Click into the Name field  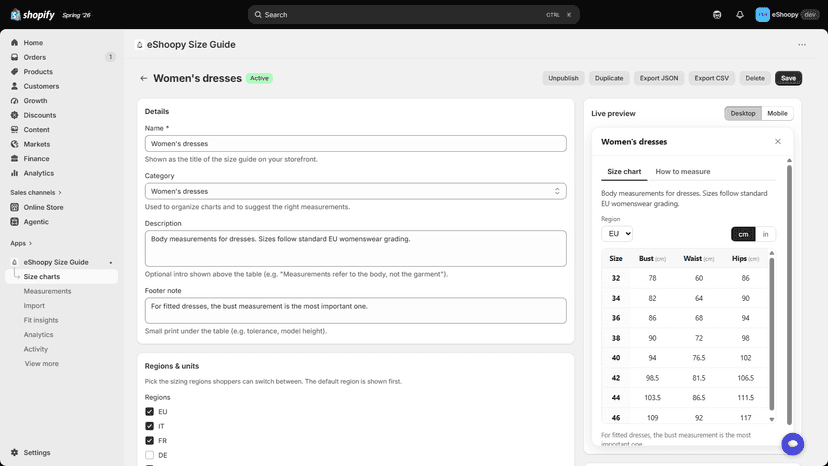pyautogui.click(x=355, y=144)
